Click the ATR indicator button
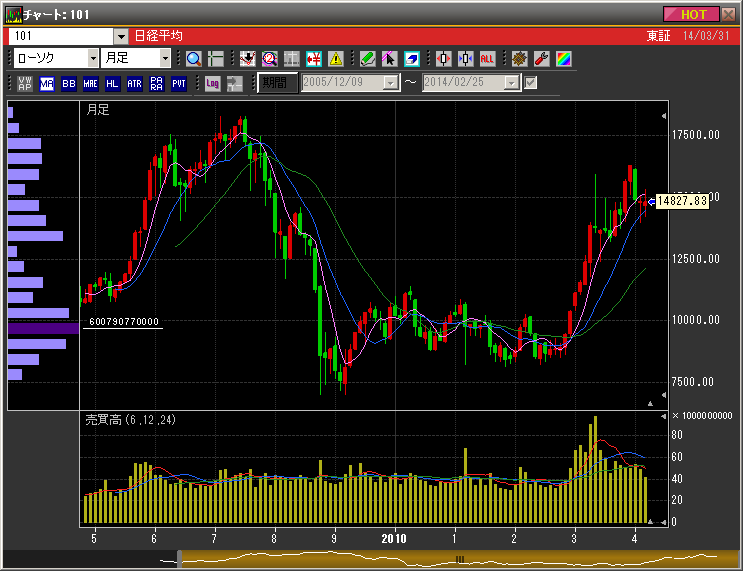Image resolution: width=743 pixels, height=571 pixels. (x=134, y=83)
